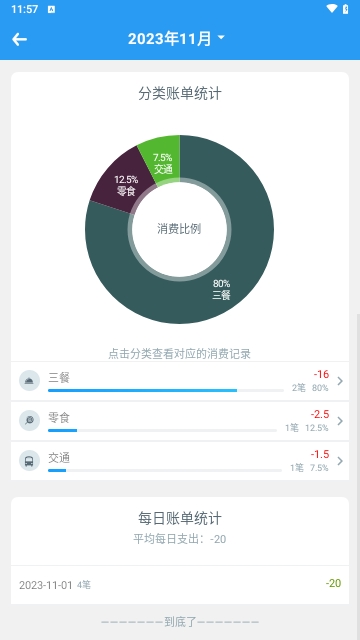Click the 三餐 meal dish icon

click(x=29, y=380)
